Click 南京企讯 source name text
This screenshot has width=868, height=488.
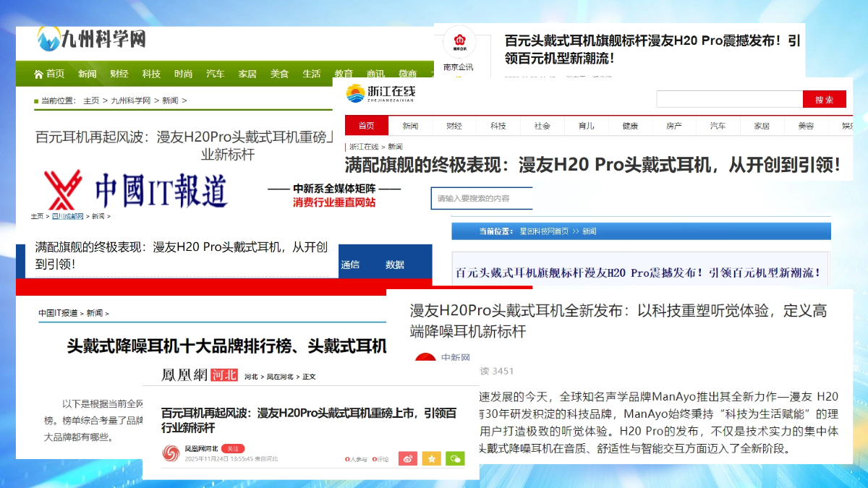coord(459,67)
